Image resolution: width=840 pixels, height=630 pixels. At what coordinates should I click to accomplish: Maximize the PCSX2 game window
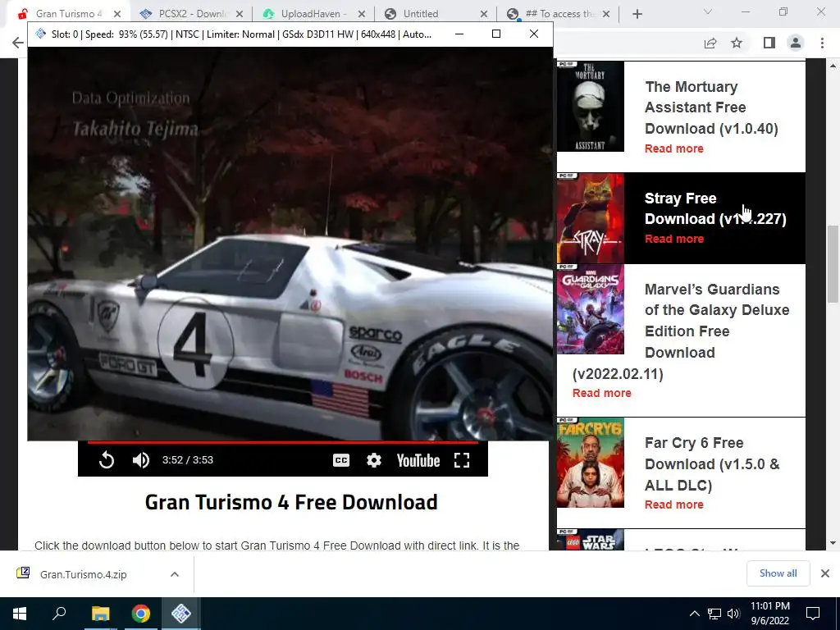pyautogui.click(x=496, y=34)
